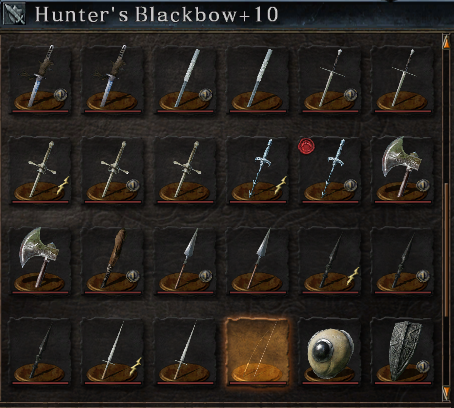Pick the dark ornate shield with badge
Screen dimensions: 454x408
click(x=403, y=352)
